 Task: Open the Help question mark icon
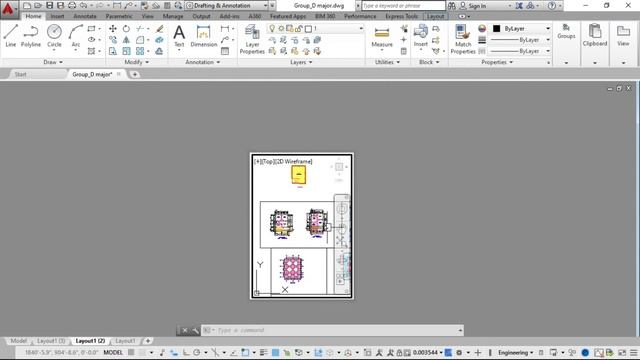pos(552,6)
